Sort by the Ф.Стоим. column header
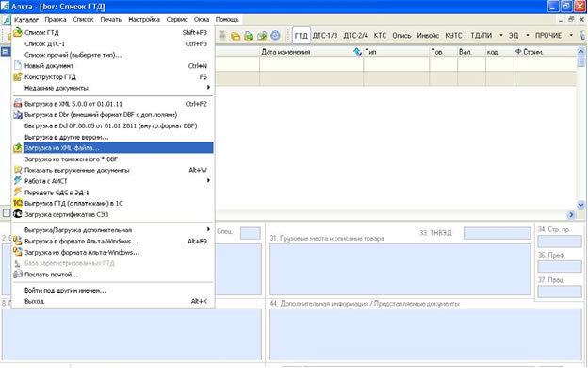The image size is (588, 368). tap(545, 52)
